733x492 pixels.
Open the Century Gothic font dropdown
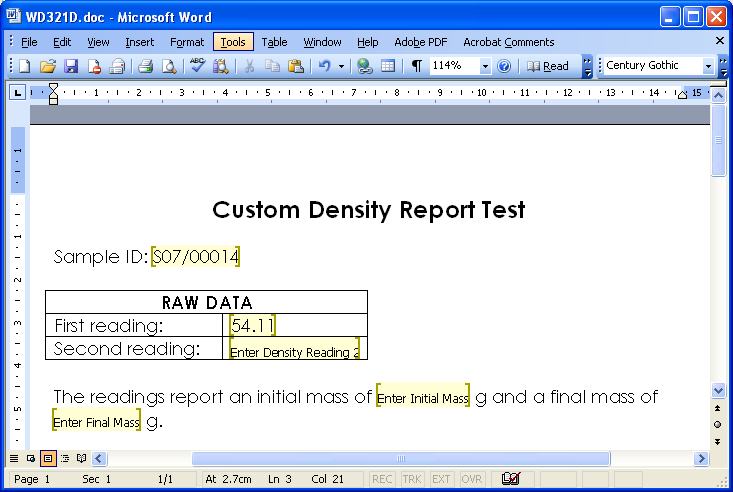pos(709,66)
